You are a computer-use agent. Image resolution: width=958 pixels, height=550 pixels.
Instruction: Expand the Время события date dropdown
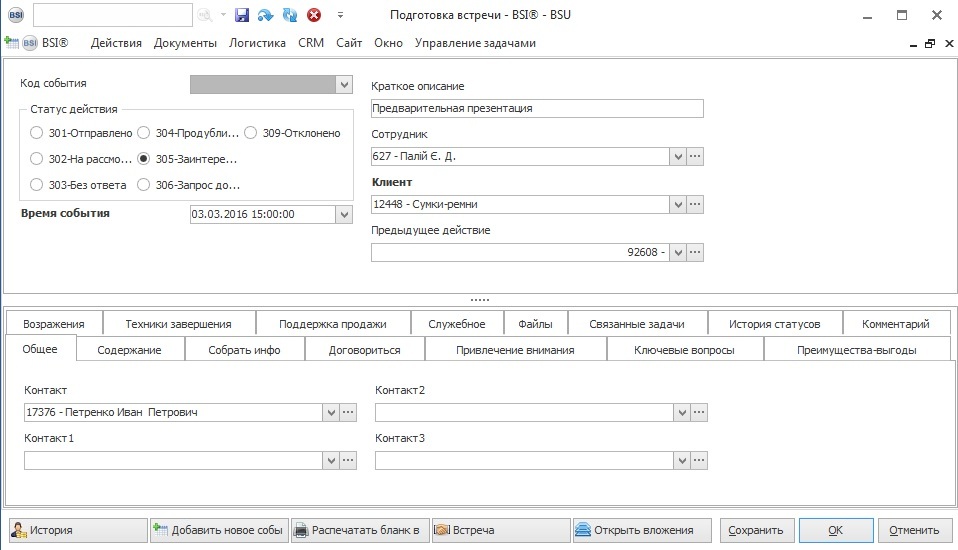tap(344, 214)
